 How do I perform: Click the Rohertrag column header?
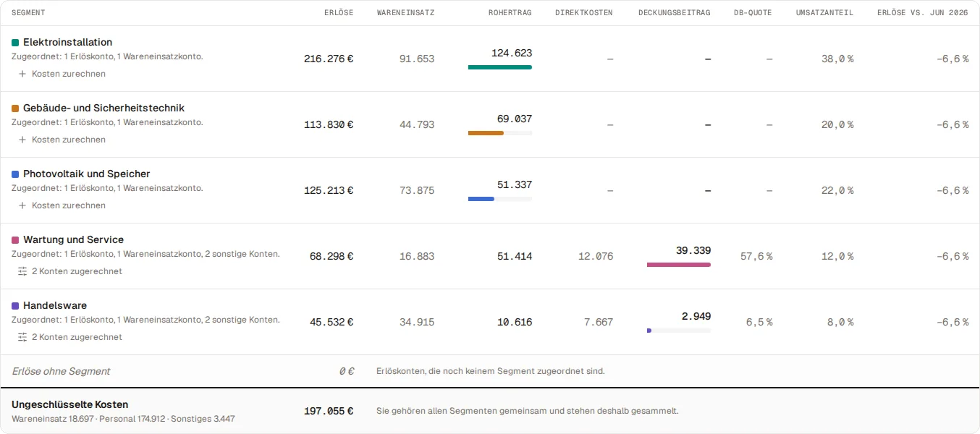coord(510,12)
